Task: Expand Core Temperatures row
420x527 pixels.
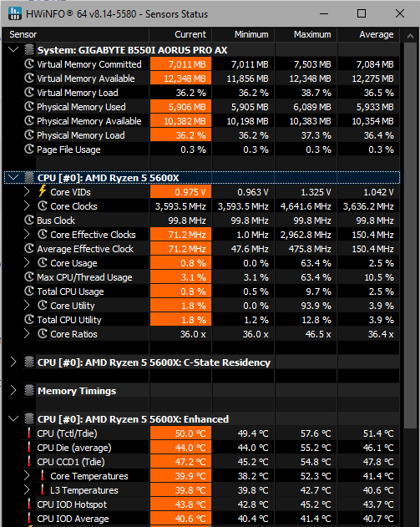Action: point(27,475)
